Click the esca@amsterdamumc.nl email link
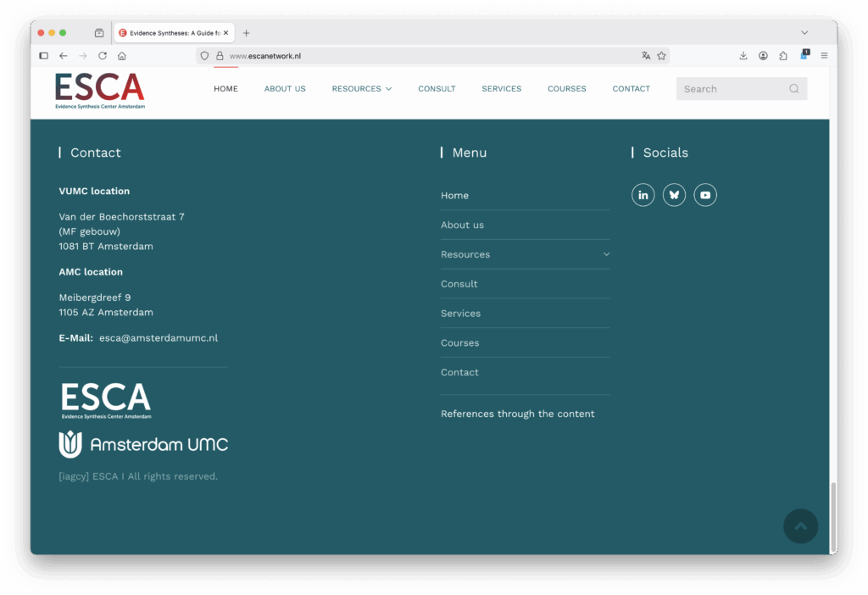 [159, 338]
